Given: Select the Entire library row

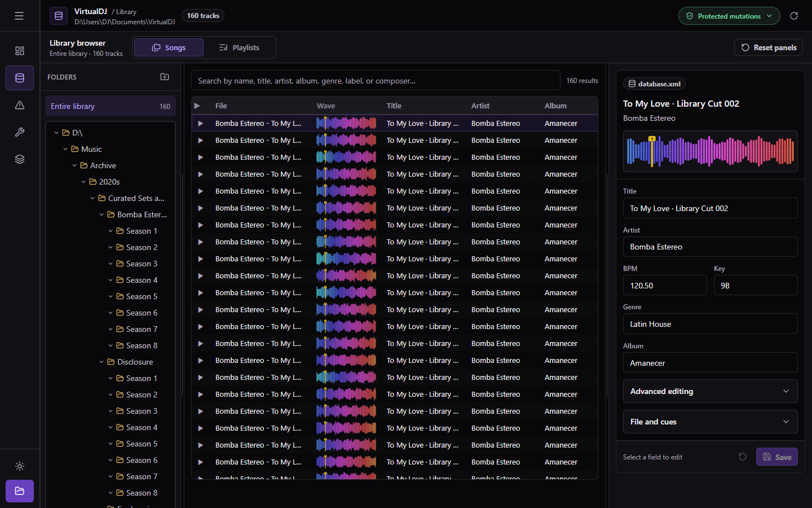Looking at the screenshot, I should 111,106.
